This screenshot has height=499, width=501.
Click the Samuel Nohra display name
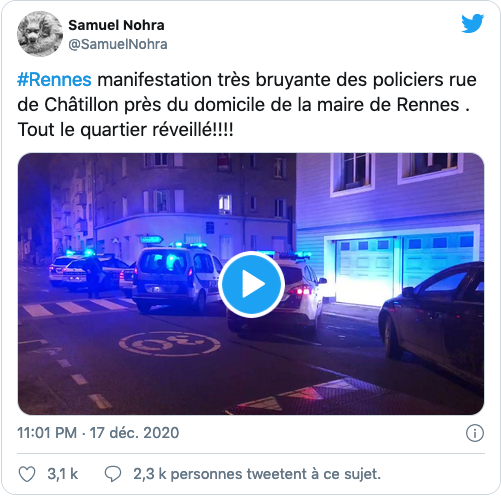[116, 25]
